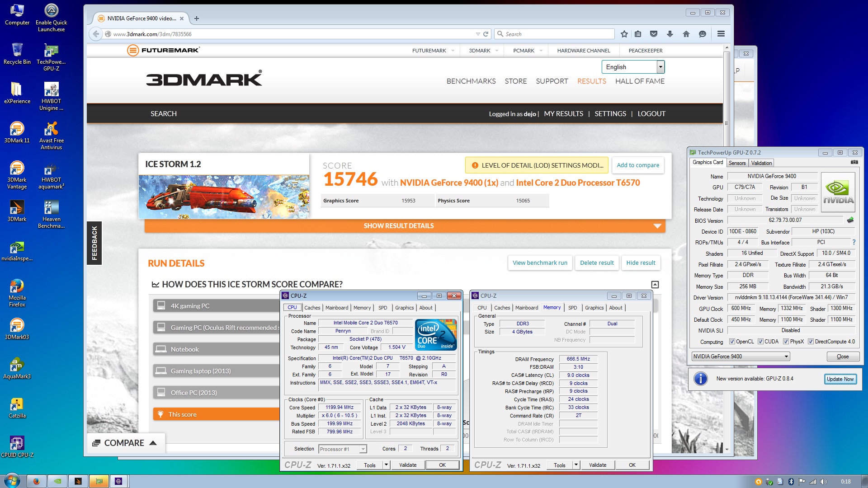868x488 pixels.
Task: Switch to Mainboard tab in left CPU-Z
Action: tap(337, 308)
